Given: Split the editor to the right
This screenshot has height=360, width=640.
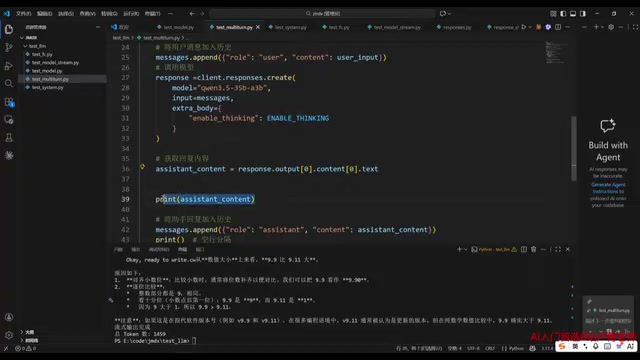Looking at the screenshot, I should tap(558, 27).
